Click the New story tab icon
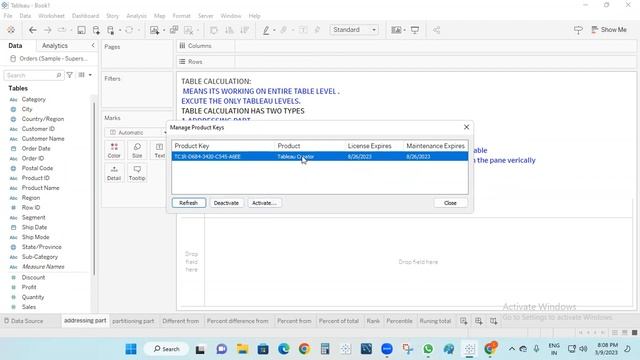 pyautogui.click(x=493, y=321)
